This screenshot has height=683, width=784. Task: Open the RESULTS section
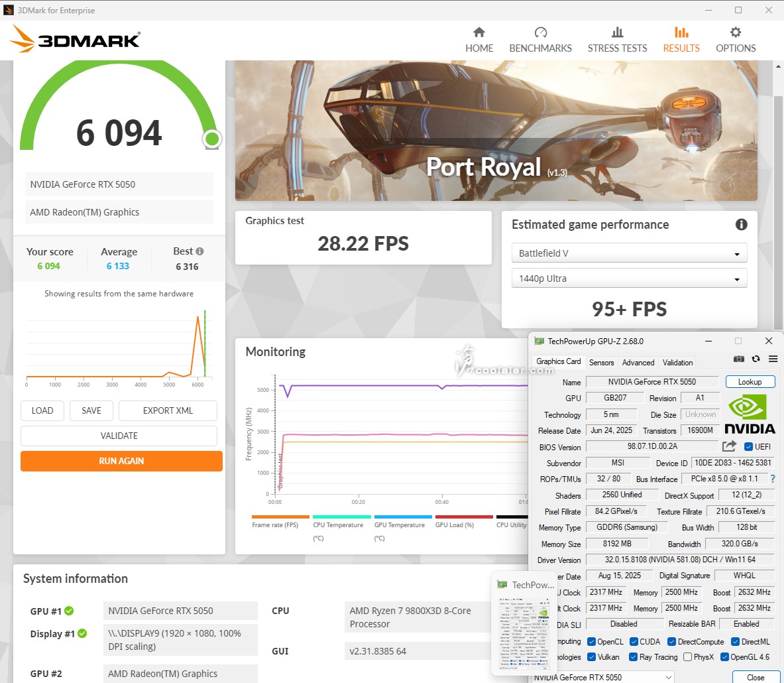click(681, 40)
